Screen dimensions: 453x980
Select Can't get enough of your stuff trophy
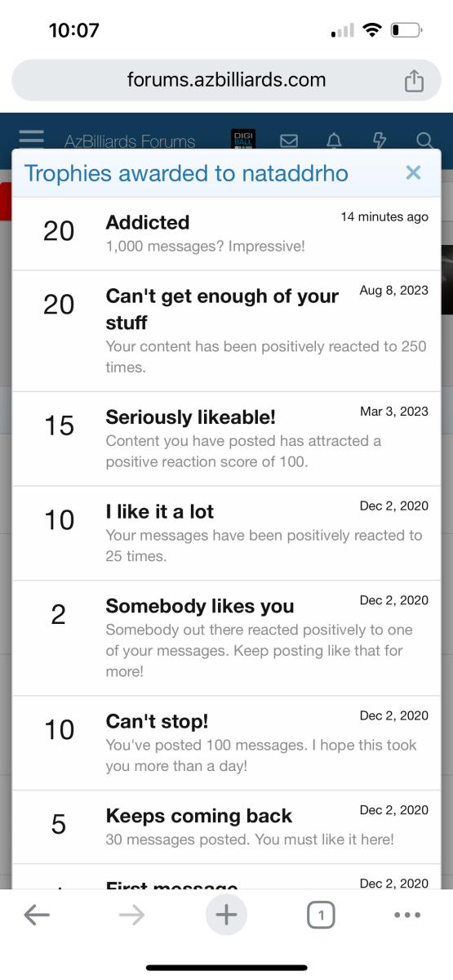227,331
